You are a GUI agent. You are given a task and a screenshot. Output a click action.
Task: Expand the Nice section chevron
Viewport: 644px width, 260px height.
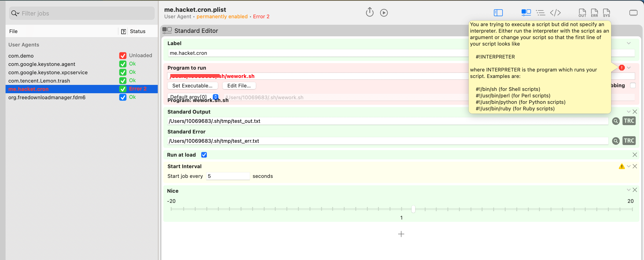coord(628,190)
